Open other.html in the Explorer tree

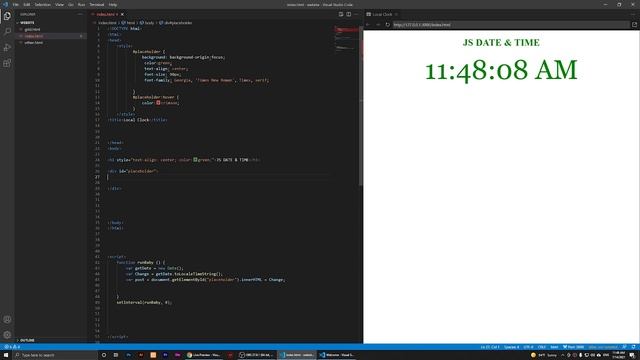click(33, 42)
